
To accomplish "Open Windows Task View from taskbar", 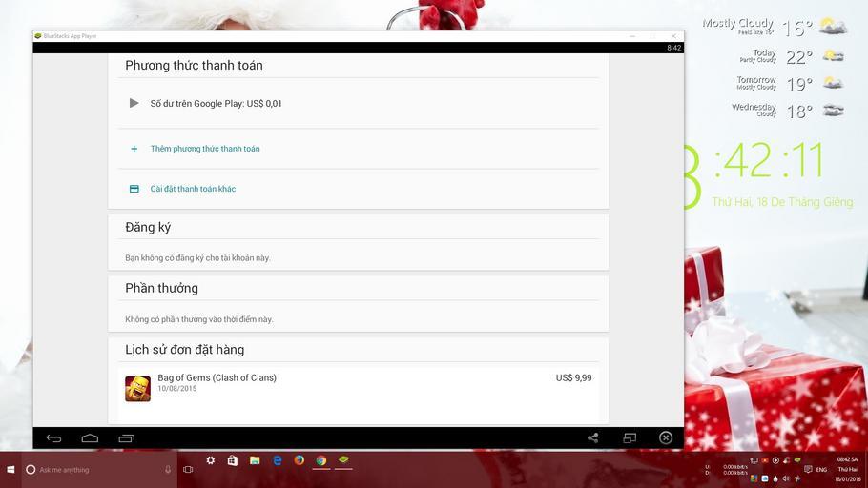I will [188, 469].
